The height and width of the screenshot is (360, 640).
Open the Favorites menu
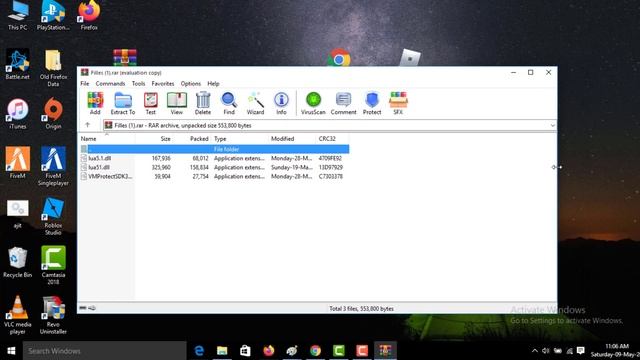163,83
